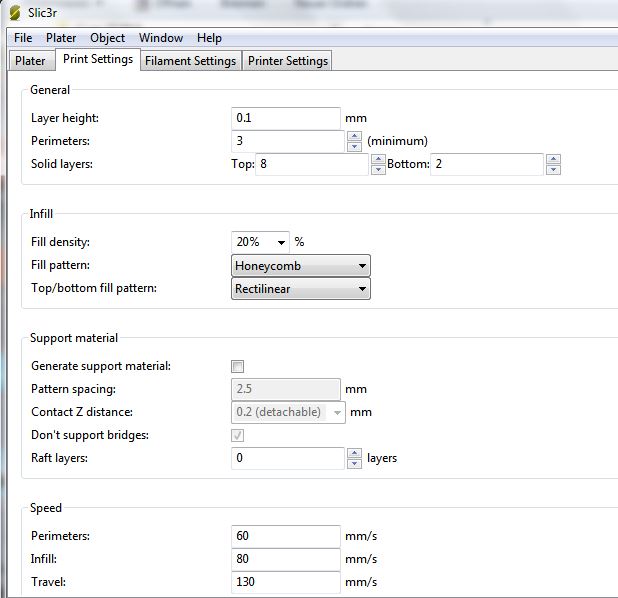
Task: Select the Print Settings tab
Action: click(98, 59)
